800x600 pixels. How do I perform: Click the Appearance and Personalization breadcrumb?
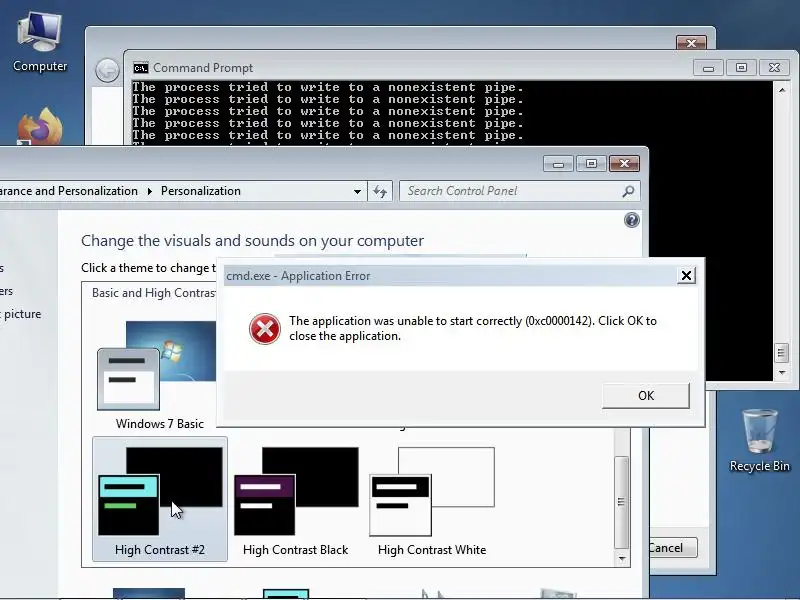pyautogui.click(x=69, y=191)
